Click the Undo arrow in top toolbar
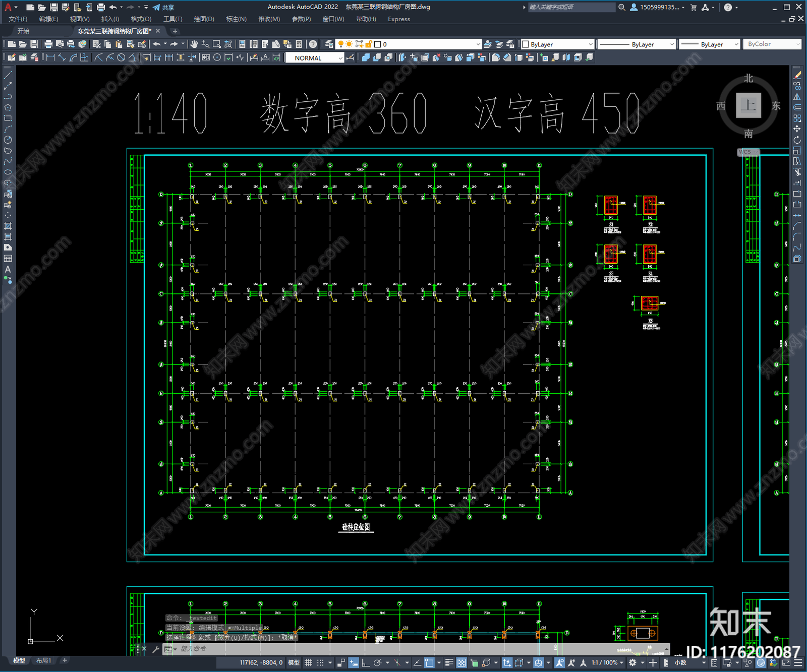 pos(157,44)
